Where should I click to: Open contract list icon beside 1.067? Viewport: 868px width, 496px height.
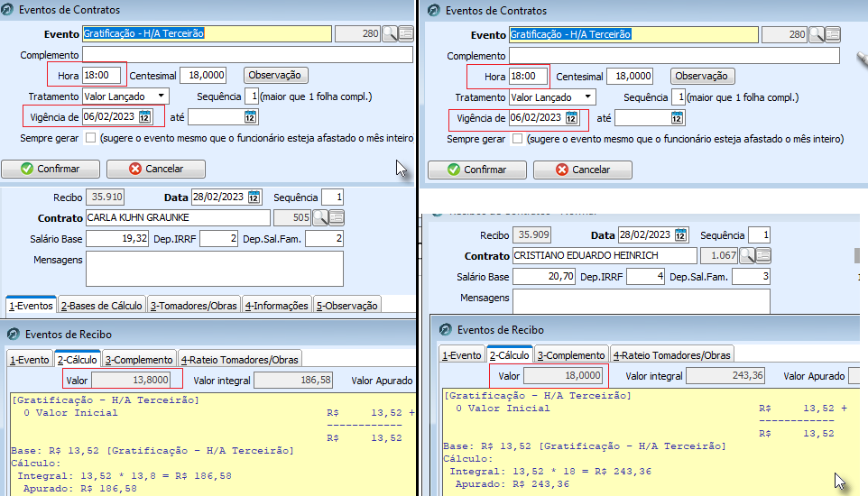pos(763,255)
